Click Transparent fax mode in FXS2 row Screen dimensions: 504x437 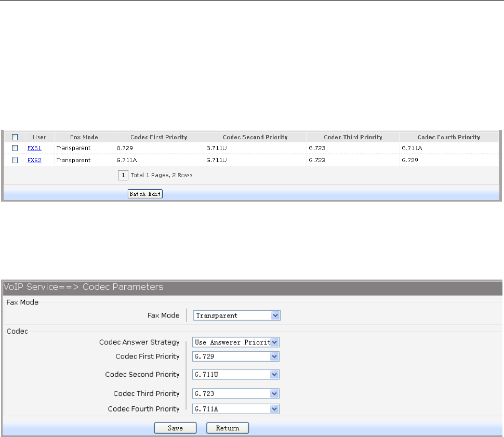pos(73,160)
